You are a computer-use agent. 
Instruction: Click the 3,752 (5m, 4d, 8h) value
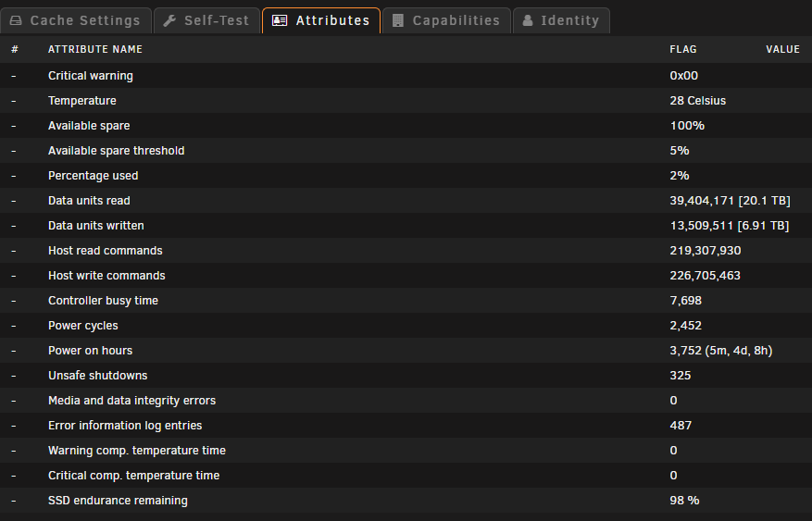[x=721, y=351]
